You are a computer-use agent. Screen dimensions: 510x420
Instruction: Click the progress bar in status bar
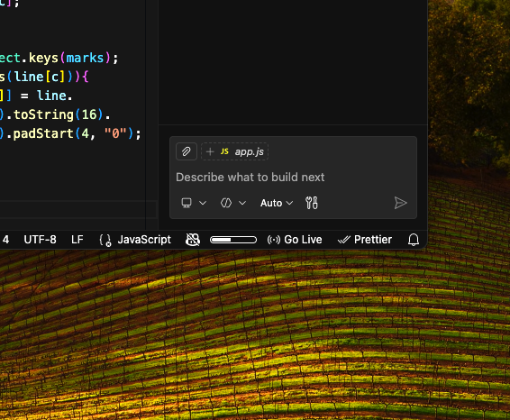233,240
